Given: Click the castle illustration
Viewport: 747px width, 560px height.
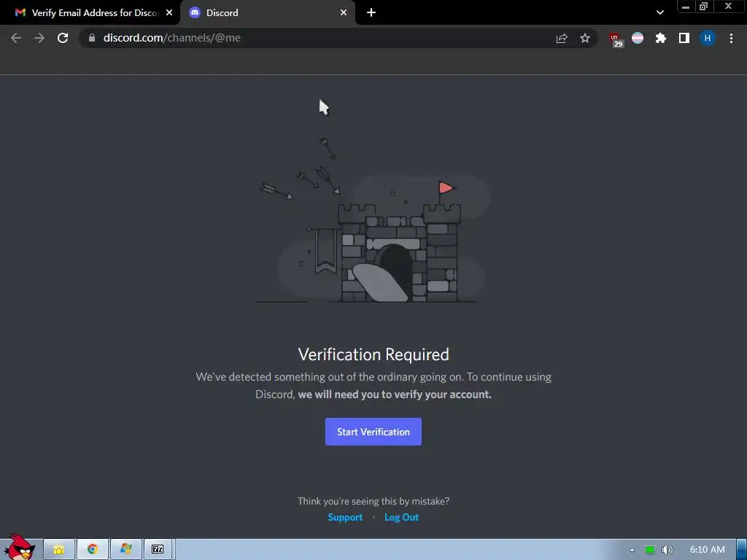Looking at the screenshot, I should click(373, 220).
